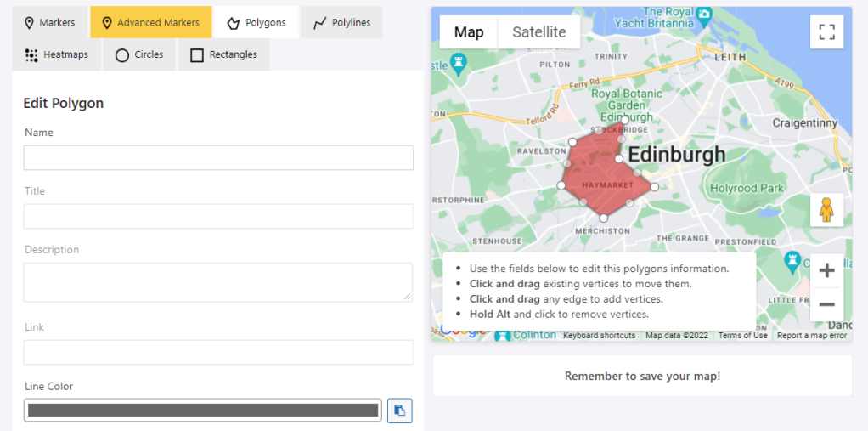The width and height of the screenshot is (868, 431).
Task: Zoom out on the map
Action: click(826, 304)
